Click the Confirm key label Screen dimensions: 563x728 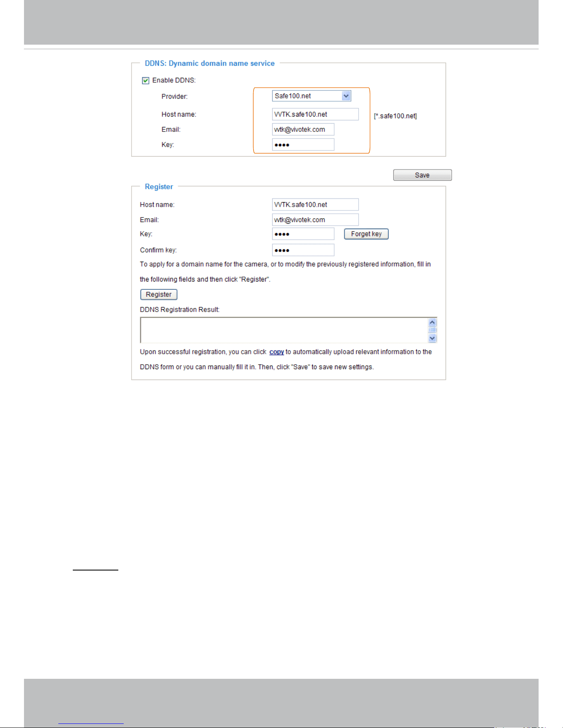click(158, 250)
